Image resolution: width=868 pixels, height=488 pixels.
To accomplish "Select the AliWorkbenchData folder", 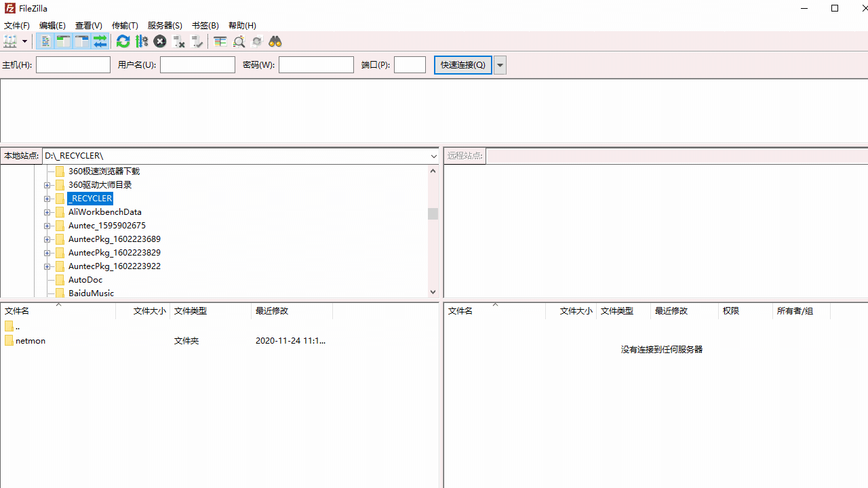I will coord(104,211).
